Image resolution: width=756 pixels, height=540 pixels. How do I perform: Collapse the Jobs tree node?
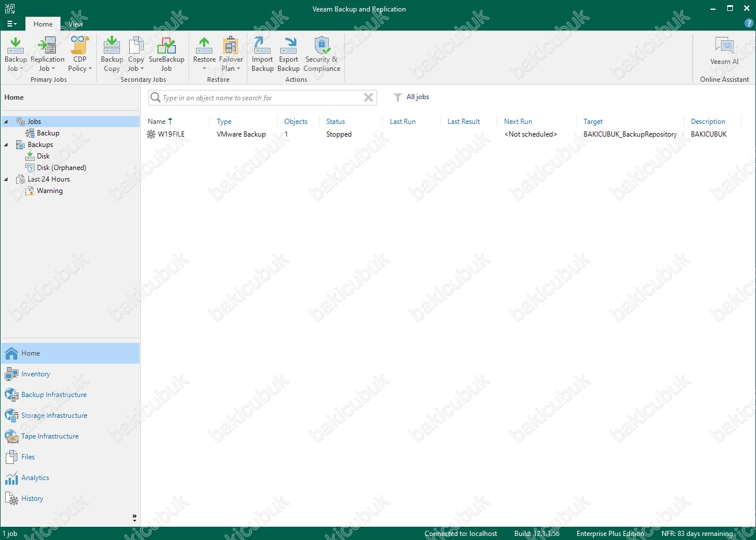[x=6, y=122]
